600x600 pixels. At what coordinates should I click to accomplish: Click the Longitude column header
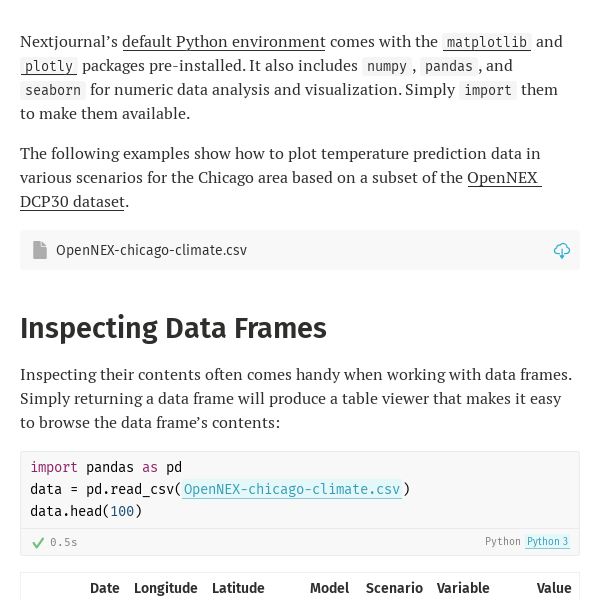click(166, 588)
